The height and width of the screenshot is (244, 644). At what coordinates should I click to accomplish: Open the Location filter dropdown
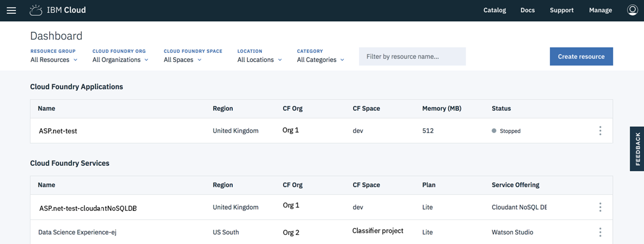(259, 60)
